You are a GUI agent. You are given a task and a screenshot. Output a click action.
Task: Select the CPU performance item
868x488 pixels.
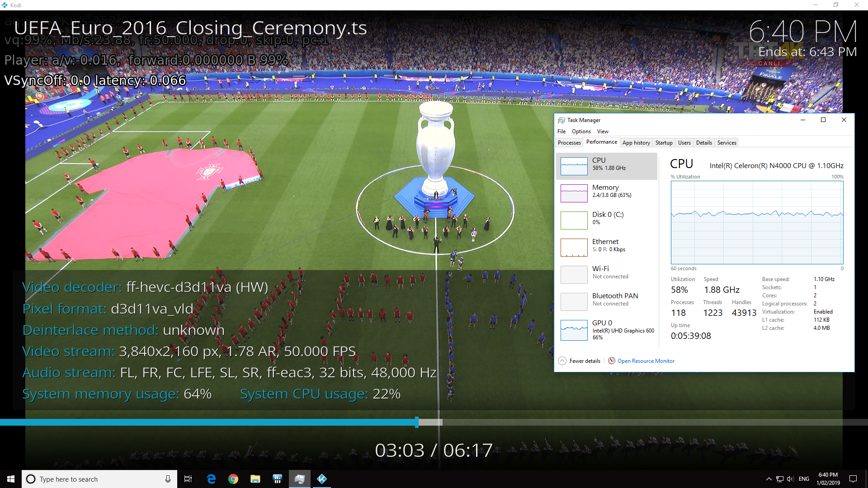pyautogui.click(x=606, y=166)
